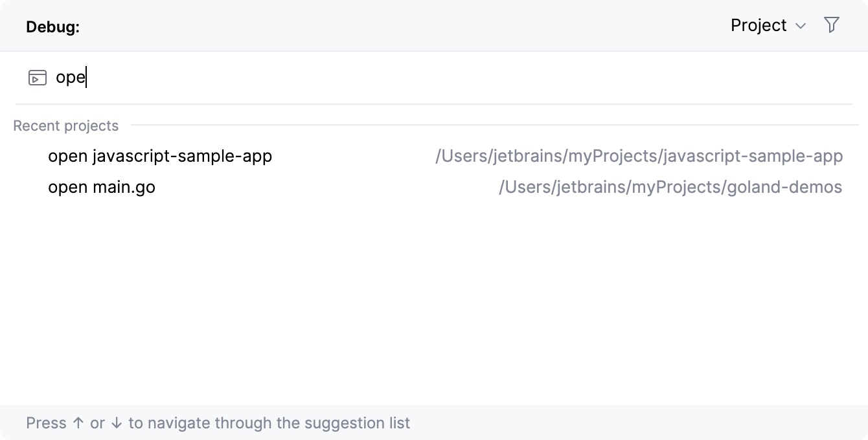Click the run configuration icon beside the search field
Screen dimensions: 868x440
[x=37, y=77]
